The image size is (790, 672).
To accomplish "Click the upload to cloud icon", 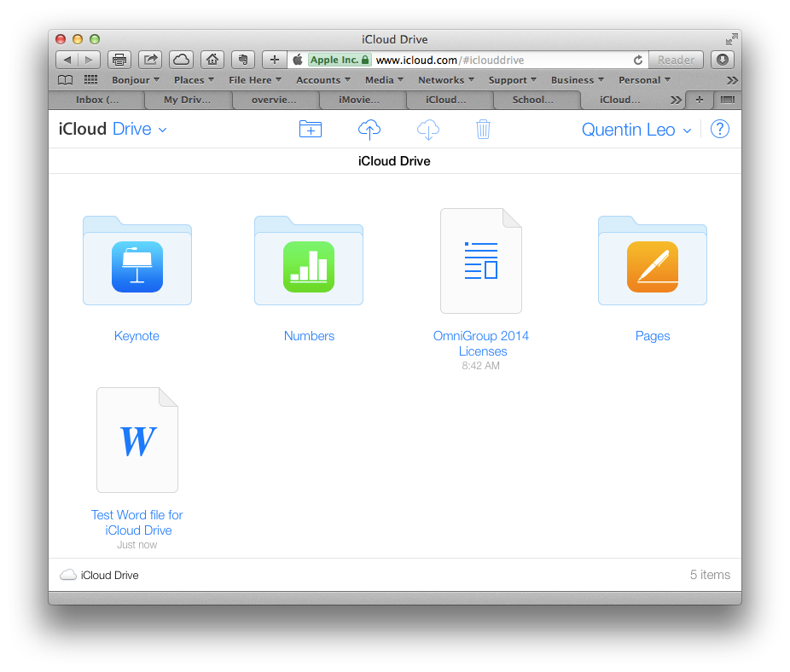I will click(x=369, y=130).
